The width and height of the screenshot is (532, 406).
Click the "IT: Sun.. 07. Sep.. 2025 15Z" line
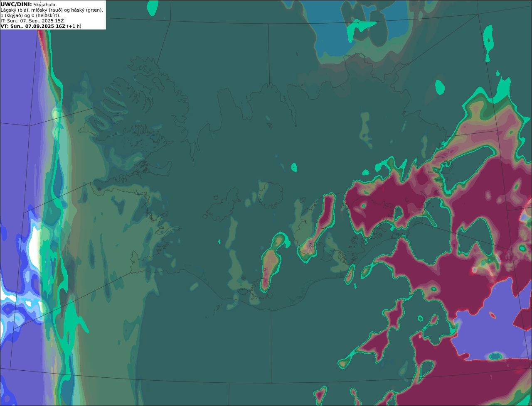point(32,20)
